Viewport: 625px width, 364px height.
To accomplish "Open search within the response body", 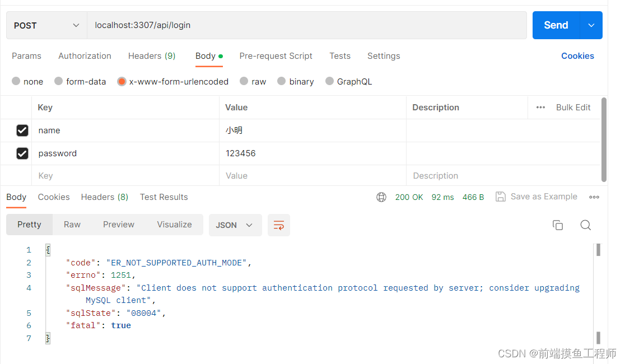I will 586,225.
